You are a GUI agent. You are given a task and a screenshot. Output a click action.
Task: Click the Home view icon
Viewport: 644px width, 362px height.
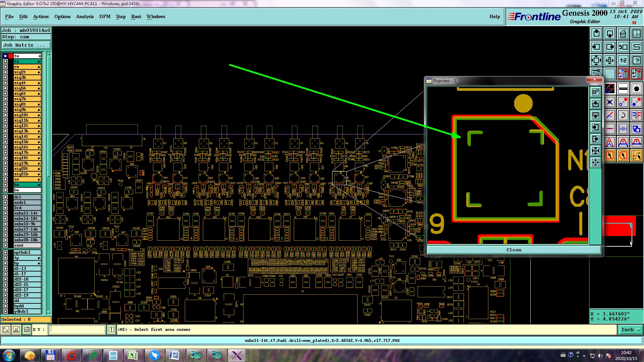623,34
